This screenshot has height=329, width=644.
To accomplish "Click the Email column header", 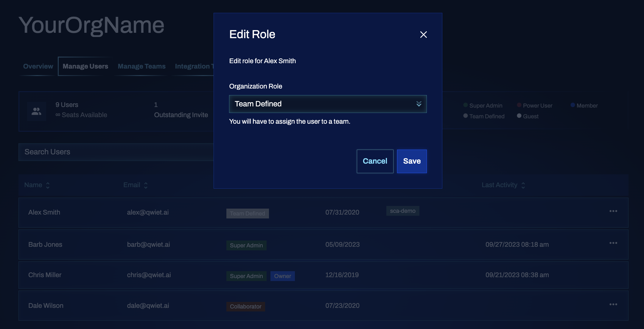I will point(132,185).
